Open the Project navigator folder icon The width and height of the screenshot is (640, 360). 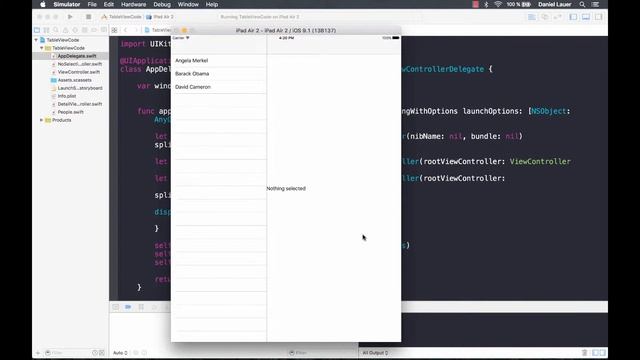(x=37, y=30)
